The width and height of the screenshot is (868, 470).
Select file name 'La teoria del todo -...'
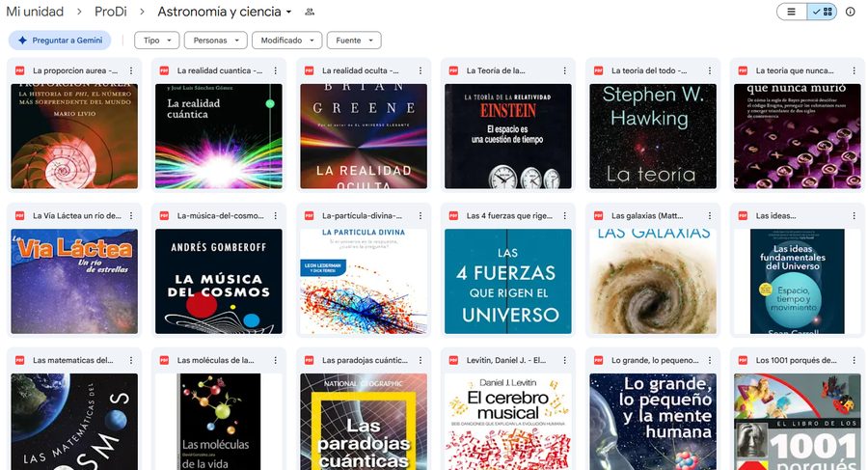tap(649, 71)
